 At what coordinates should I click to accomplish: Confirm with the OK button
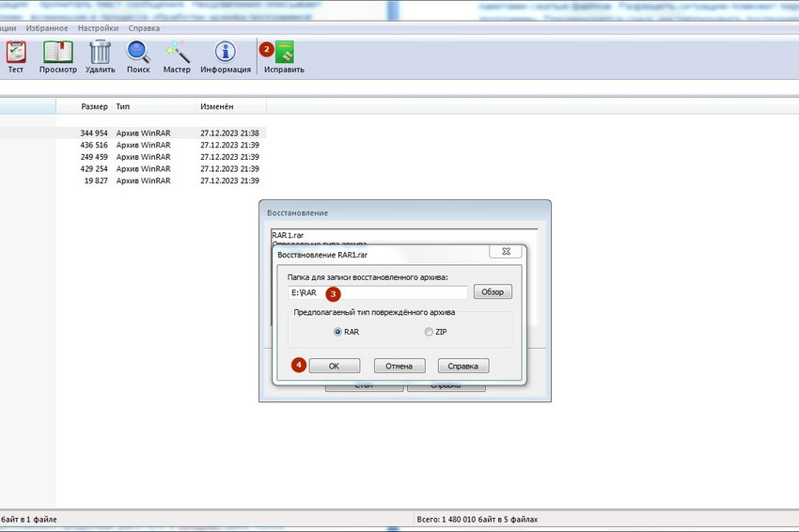coord(335,366)
